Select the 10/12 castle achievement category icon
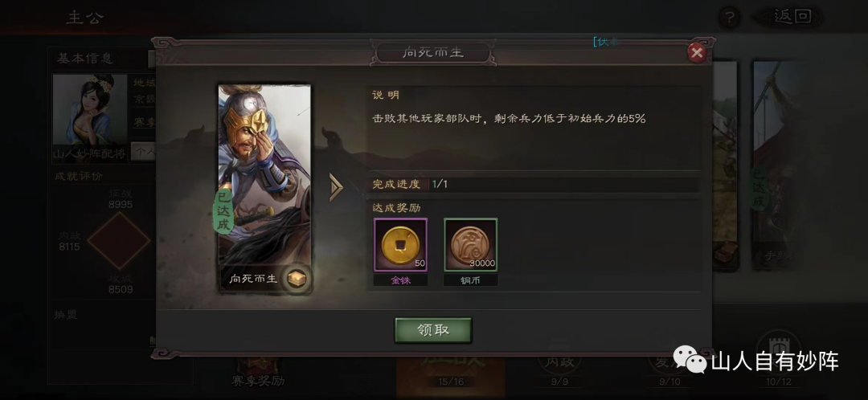This screenshot has height=400, width=868. (x=778, y=364)
